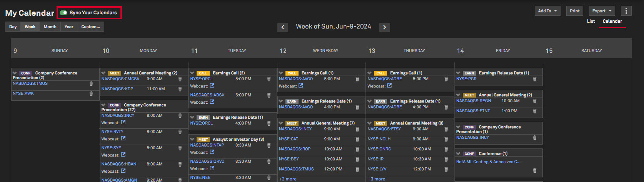Switch to the Month view tab
Image resolution: width=644 pixels, height=182 pixels.
[50, 27]
